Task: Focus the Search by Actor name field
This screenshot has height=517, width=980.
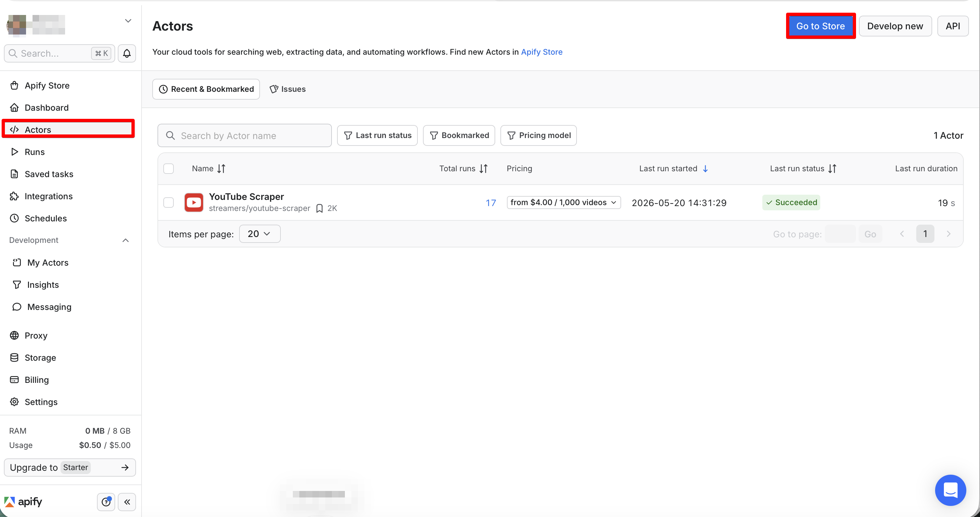Action: [x=245, y=135]
